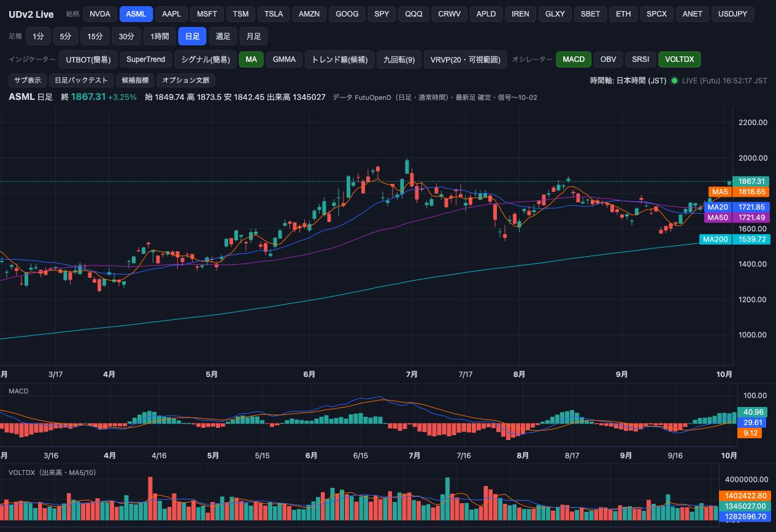Open オプション文脈 panel
The width and height of the screenshot is (776, 532).
(186, 80)
